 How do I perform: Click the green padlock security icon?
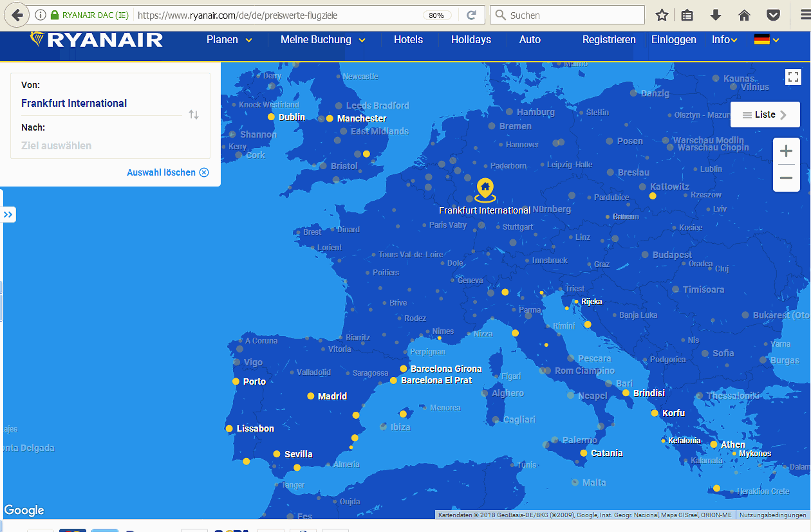click(x=55, y=15)
